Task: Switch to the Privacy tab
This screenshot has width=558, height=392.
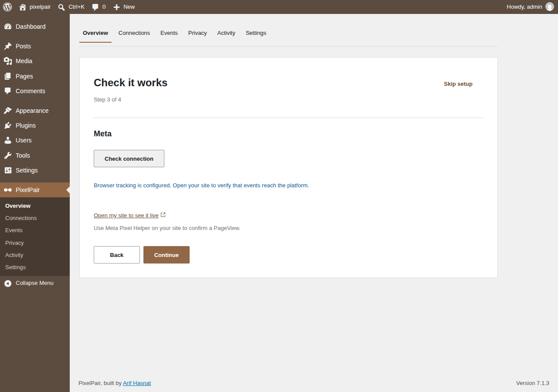Action: pyautogui.click(x=197, y=33)
